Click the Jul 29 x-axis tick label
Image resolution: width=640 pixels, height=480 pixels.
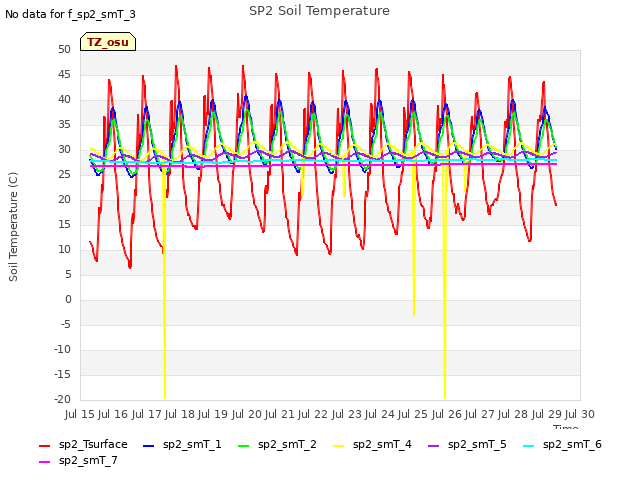[x=546, y=414]
